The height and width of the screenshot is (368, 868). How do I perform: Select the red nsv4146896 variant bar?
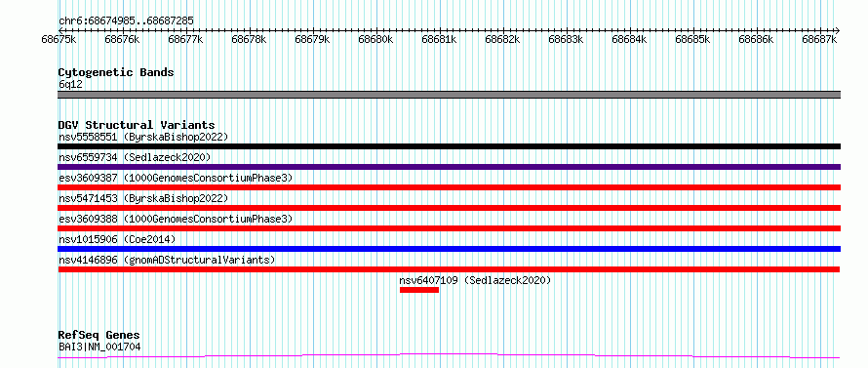coord(449,269)
